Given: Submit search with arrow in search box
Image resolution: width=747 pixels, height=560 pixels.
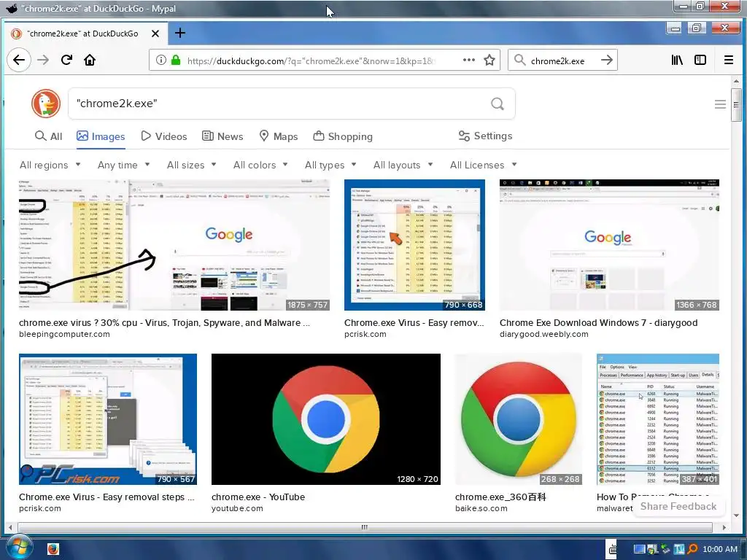Looking at the screenshot, I should 606,60.
